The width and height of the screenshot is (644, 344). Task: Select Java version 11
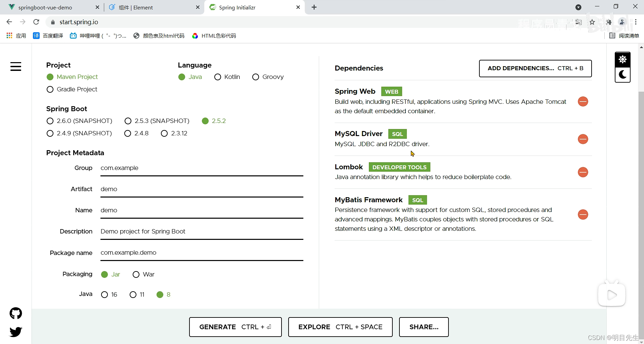[133, 295]
